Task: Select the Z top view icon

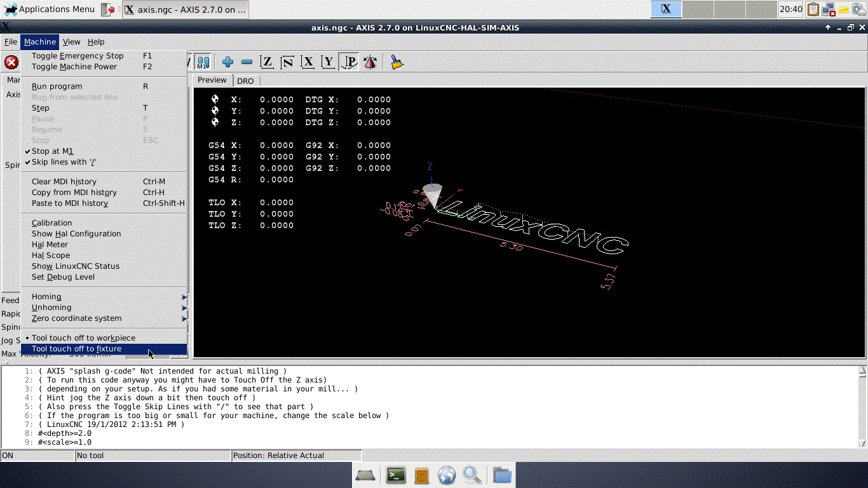Action: click(267, 62)
